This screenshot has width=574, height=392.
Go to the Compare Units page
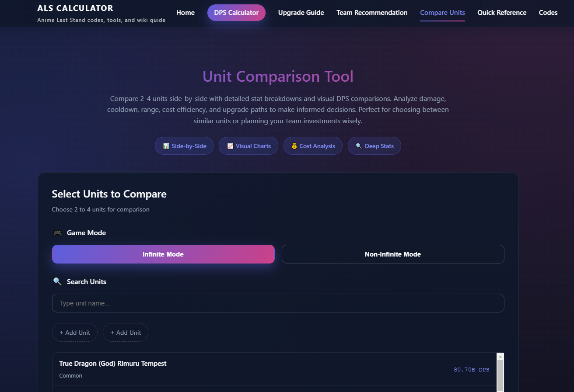coord(442,12)
